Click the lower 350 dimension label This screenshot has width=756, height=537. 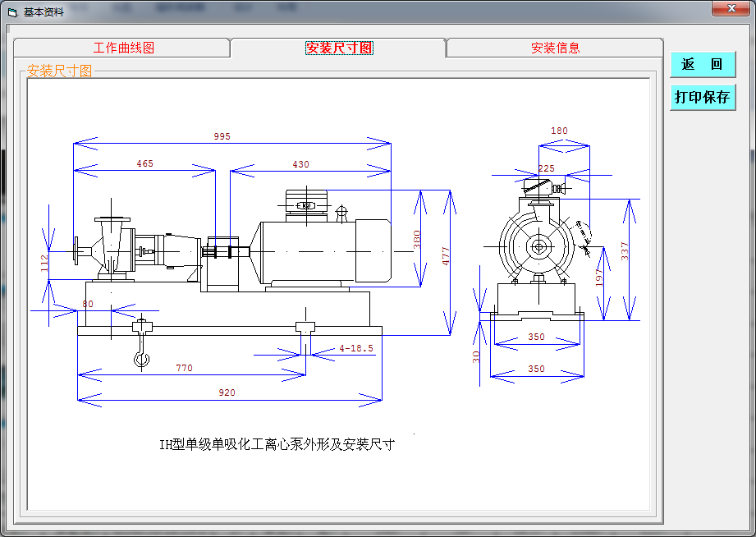[x=536, y=369]
